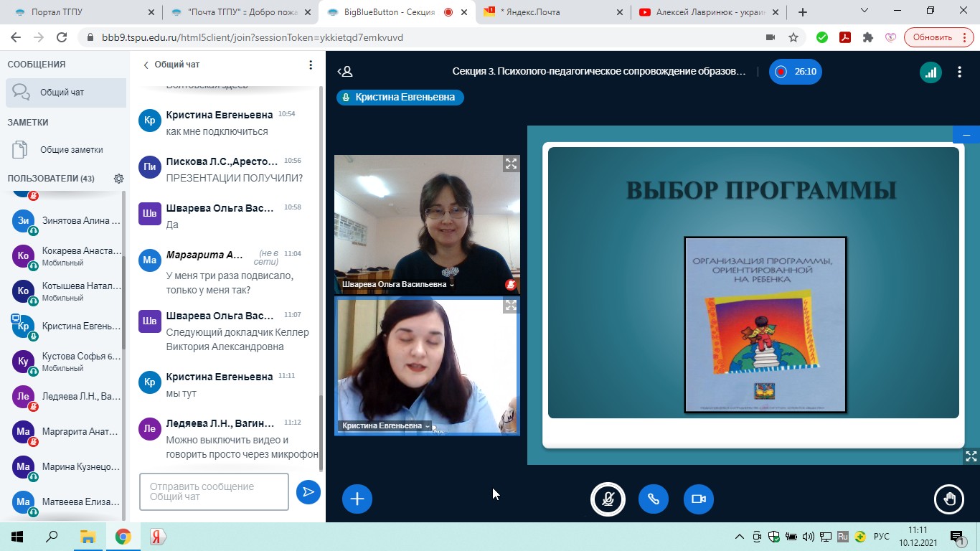Viewport: 980px width, 551px height.
Task: Open dropdown next to Кристина Евгеньевна webcam name
Action: [428, 426]
